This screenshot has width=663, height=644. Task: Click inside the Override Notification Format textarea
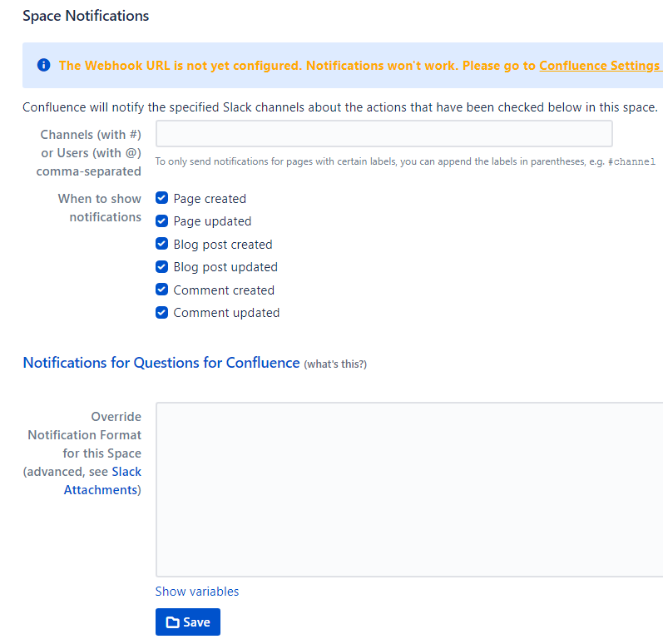[408, 489]
